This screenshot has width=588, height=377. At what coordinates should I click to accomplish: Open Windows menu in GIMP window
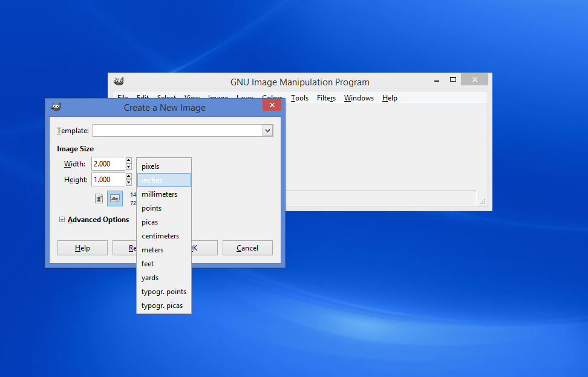click(x=359, y=98)
